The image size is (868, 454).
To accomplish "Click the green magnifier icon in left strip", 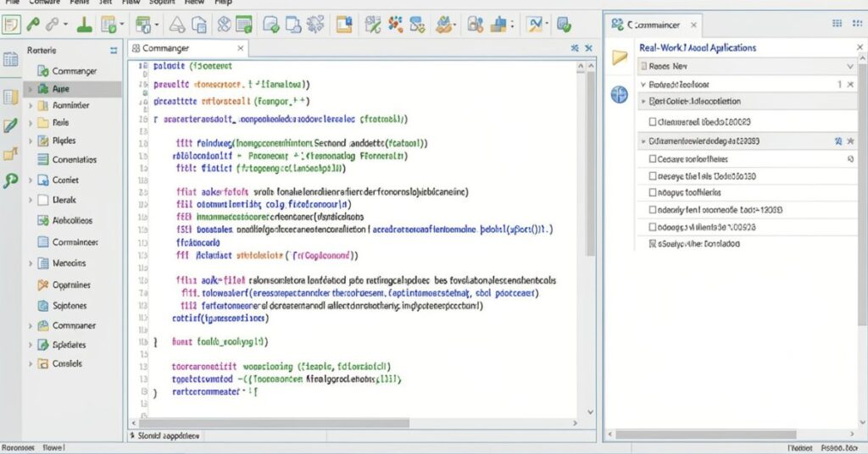I will (x=10, y=180).
